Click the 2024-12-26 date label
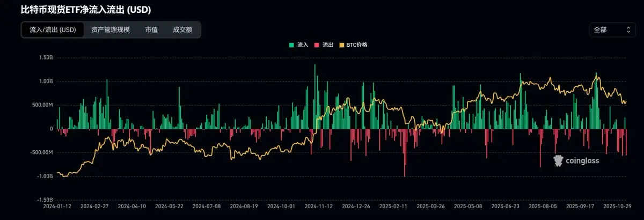Image resolution: width=644 pixels, height=220 pixels. [355, 206]
